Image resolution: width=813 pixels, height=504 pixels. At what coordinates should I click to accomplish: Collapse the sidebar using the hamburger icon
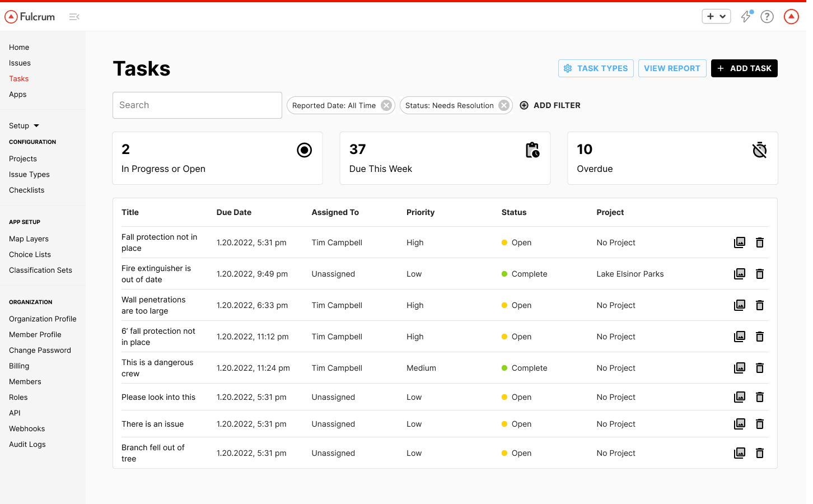[74, 17]
